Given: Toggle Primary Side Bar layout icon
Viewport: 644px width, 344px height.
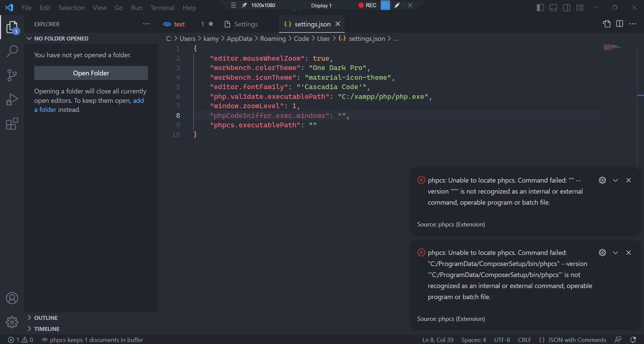Looking at the screenshot, I should pos(540,8).
